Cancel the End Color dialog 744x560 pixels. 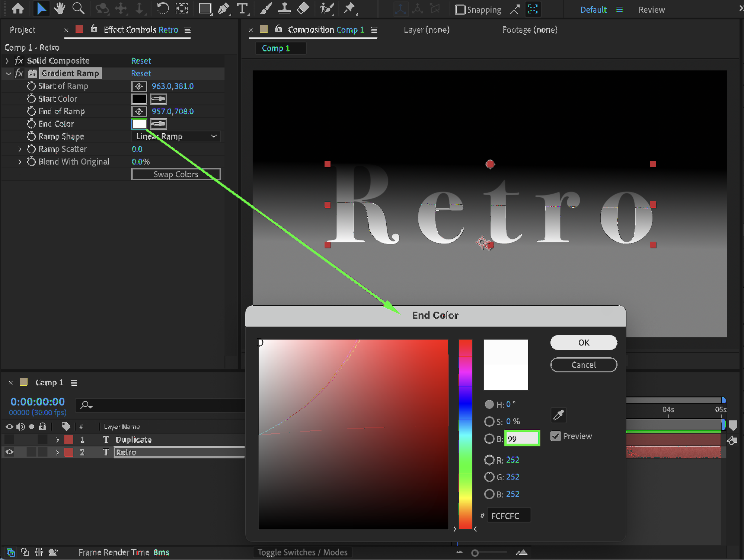click(584, 365)
